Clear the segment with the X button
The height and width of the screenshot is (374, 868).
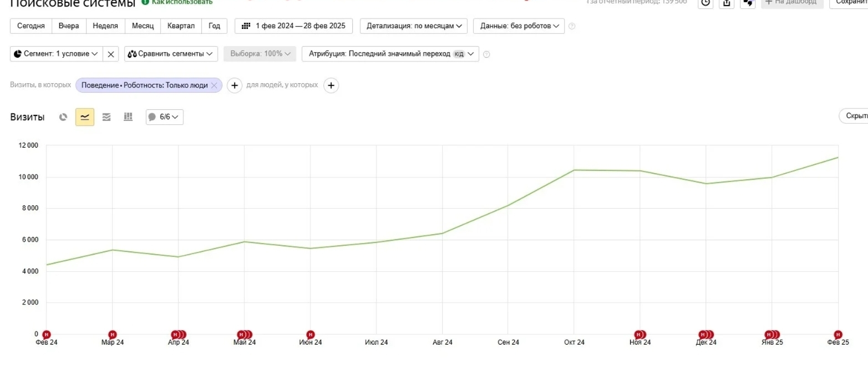click(x=111, y=54)
